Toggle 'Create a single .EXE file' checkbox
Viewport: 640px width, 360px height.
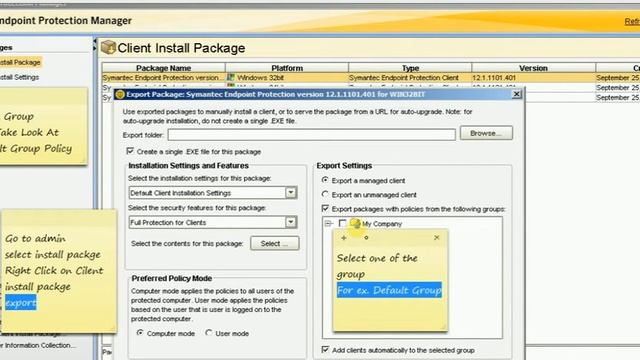click(x=130, y=151)
